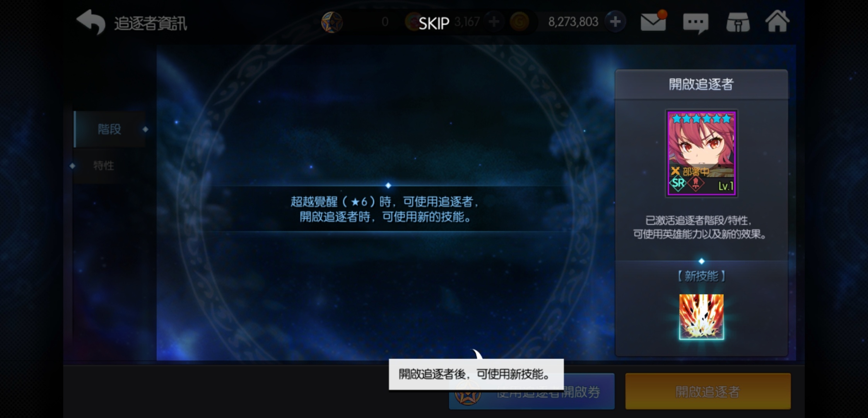Tap the 開啟追逐者 panel header

tap(701, 84)
